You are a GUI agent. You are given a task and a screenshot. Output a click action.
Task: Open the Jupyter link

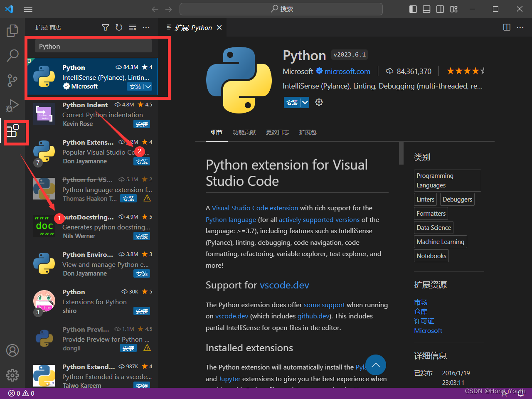(230, 379)
